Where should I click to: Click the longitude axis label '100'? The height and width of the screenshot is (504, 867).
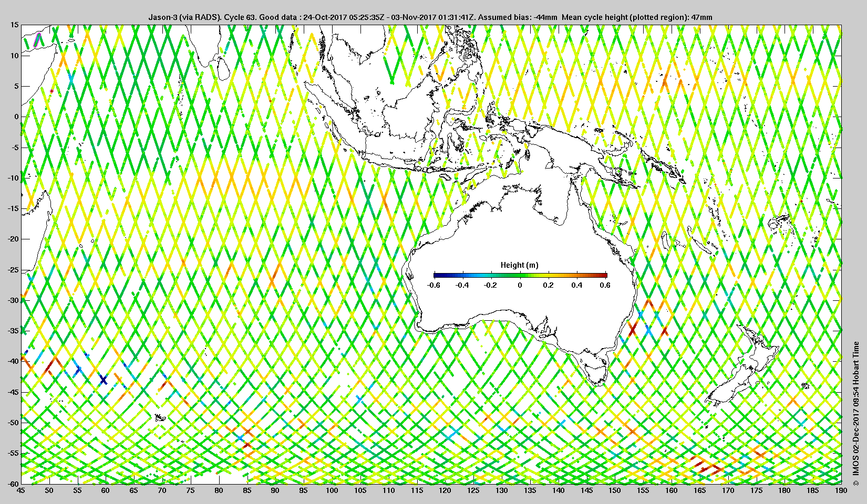(332, 490)
